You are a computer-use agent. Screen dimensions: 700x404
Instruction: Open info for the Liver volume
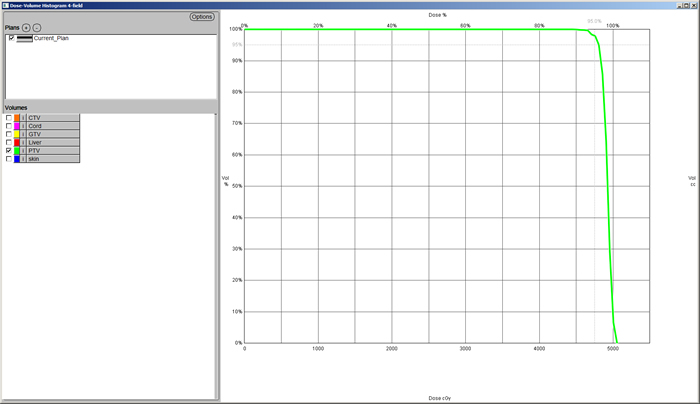(x=24, y=143)
